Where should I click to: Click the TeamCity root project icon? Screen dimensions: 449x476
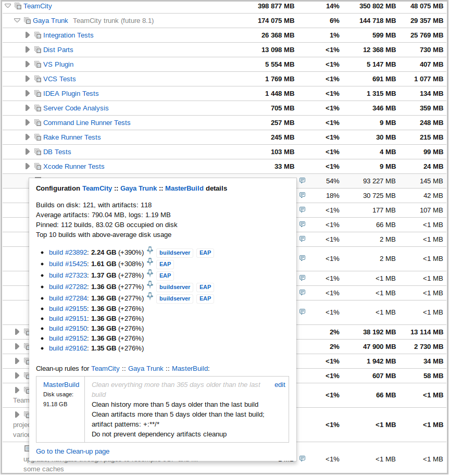[18, 6]
